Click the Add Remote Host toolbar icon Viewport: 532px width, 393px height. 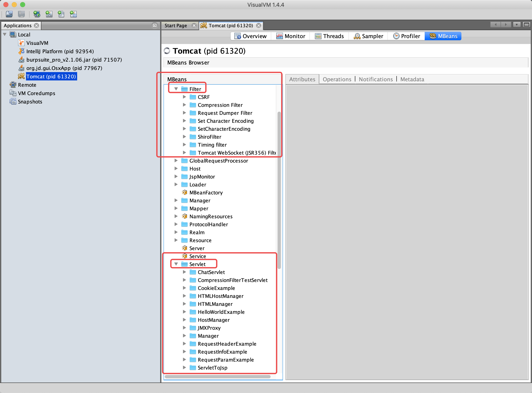[x=37, y=14]
